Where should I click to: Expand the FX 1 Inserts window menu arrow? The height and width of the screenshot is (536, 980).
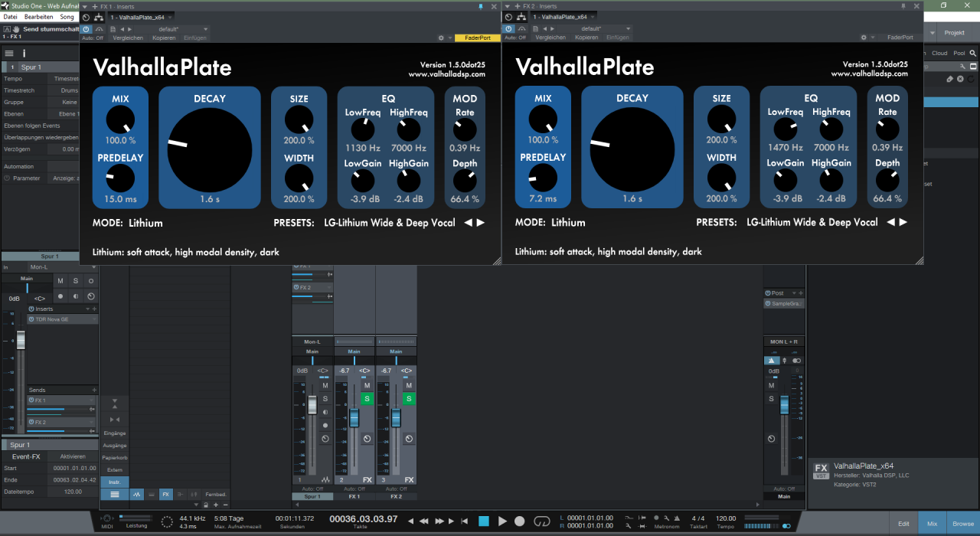85,6
